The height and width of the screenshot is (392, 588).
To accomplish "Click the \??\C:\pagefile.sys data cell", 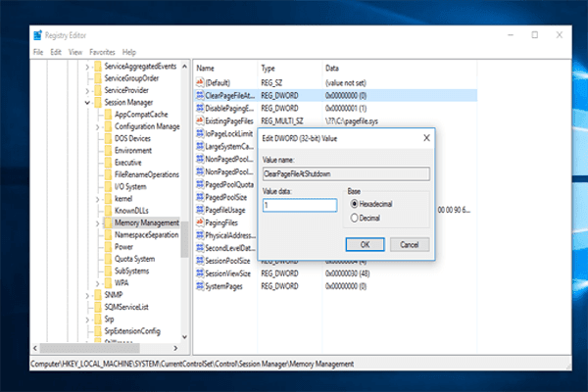I will point(352,121).
